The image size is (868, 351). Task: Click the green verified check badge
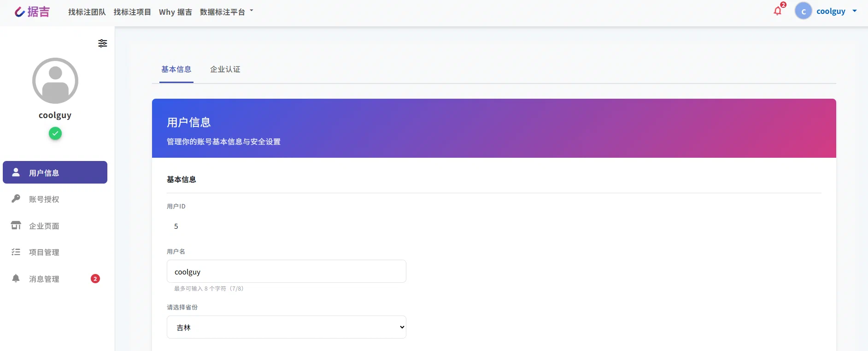(x=55, y=134)
